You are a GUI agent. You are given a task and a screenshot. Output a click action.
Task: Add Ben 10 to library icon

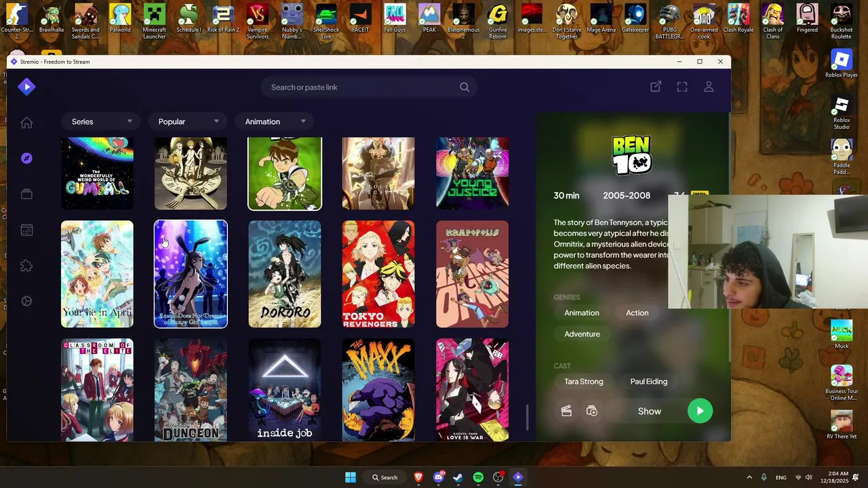click(592, 411)
